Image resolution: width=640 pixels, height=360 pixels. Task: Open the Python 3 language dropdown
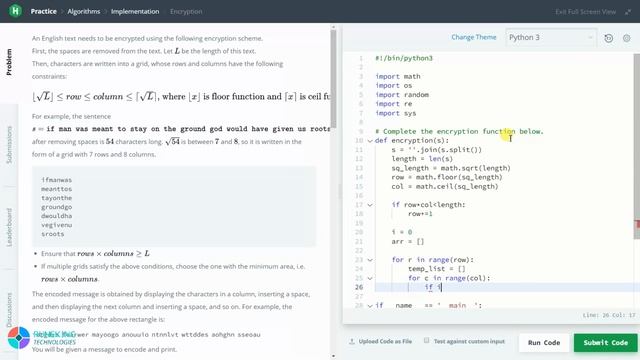tap(551, 38)
